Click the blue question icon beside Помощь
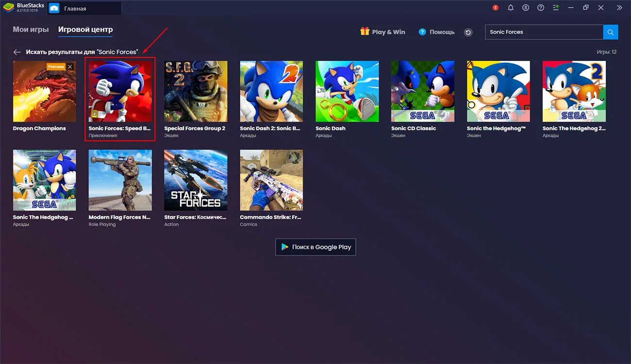 422,32
